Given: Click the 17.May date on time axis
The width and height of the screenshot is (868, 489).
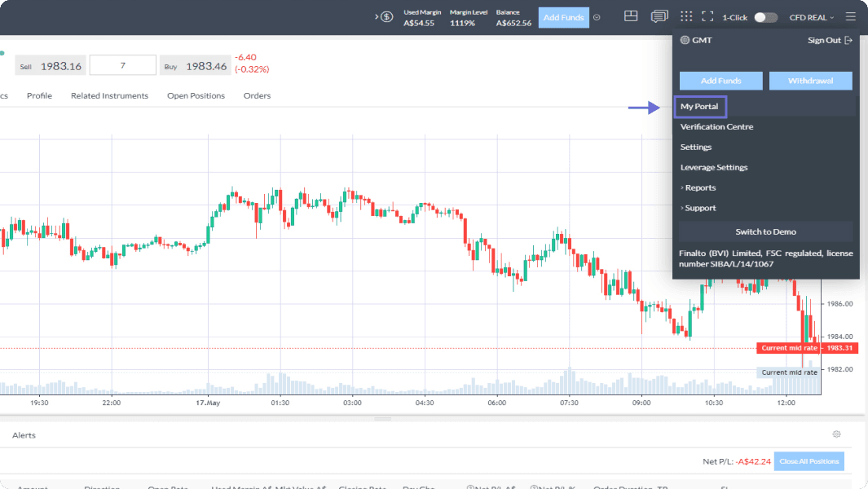Looking at the screenshot, I should tap(208, 403).
